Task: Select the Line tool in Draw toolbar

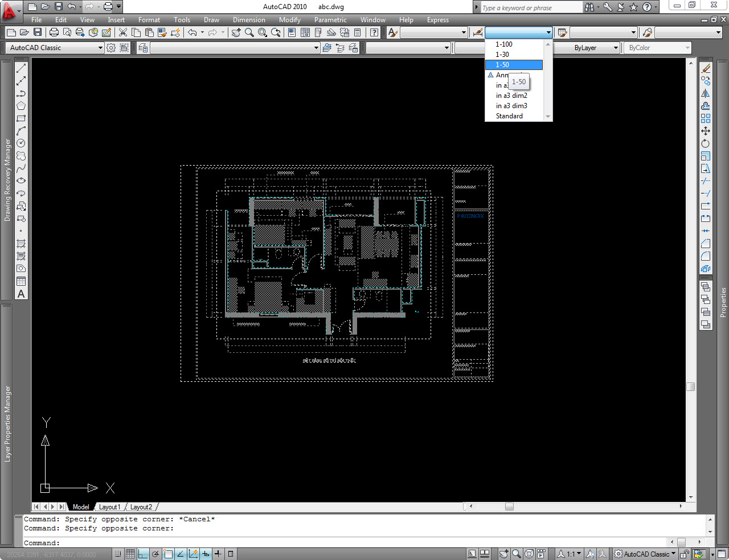Action: tap(21, 68)
